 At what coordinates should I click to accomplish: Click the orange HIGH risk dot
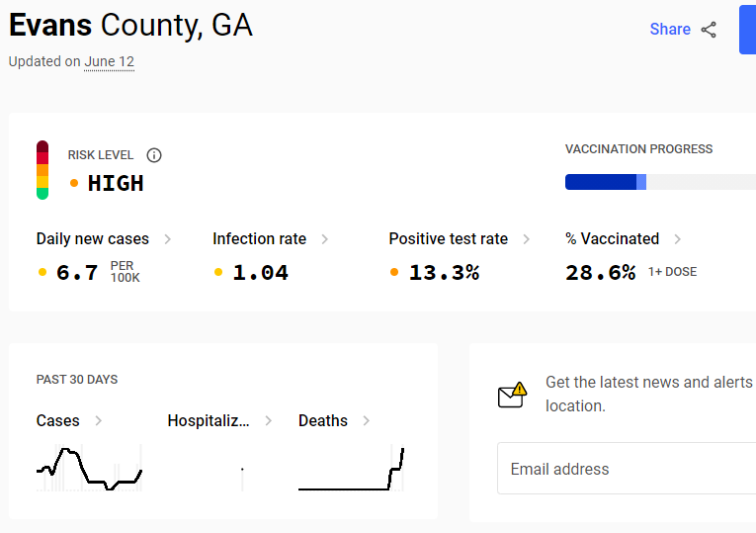[74, 183]
